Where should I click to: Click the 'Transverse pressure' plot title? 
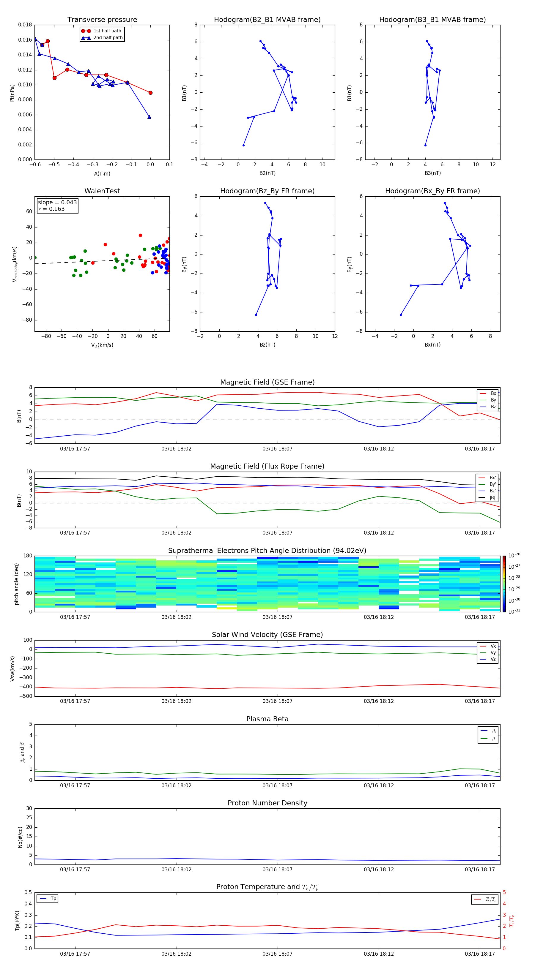tap(102, 20)
